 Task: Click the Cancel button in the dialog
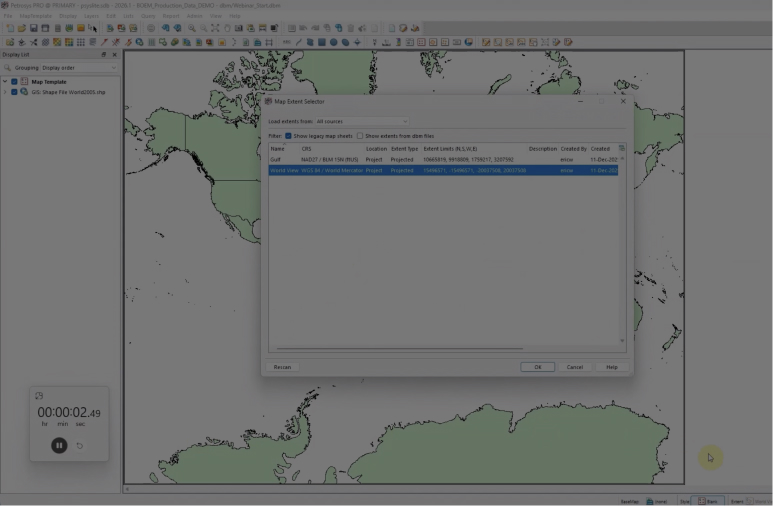click(574, 367)
